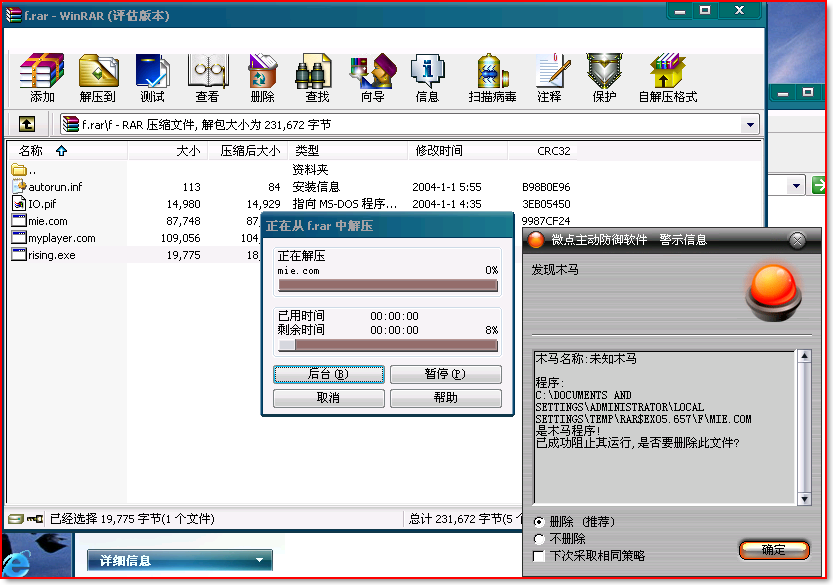Sort by 压缩后大小 column header

pyautogui.click(x=250, y=151)
